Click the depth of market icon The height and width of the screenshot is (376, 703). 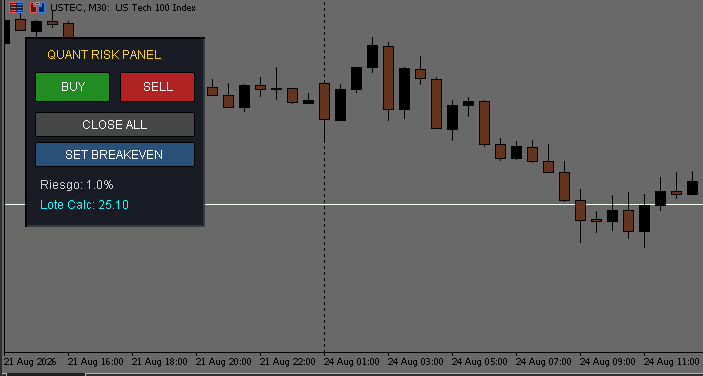tap(38, 8)
